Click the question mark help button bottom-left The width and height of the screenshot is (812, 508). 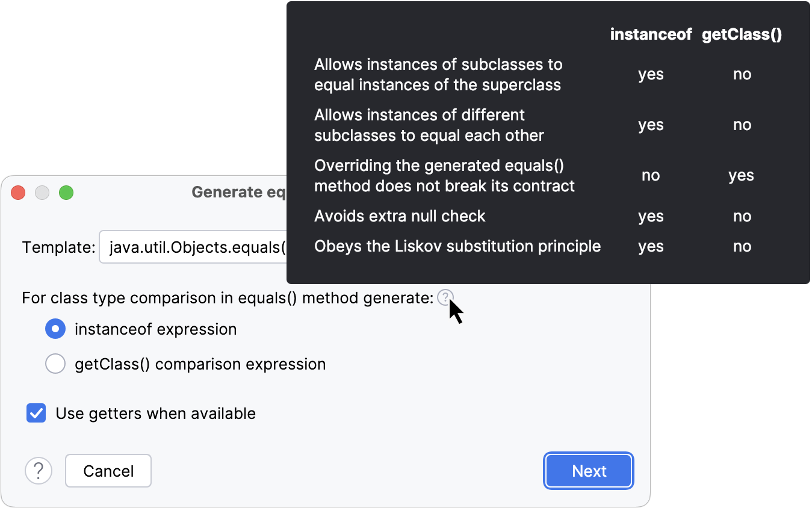(x=39, y=471)
